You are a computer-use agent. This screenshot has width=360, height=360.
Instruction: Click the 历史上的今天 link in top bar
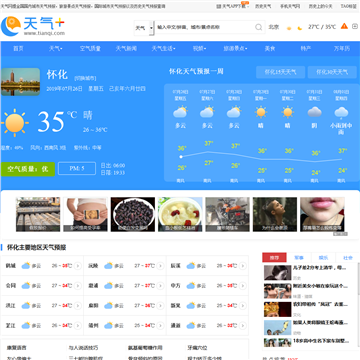320,6
